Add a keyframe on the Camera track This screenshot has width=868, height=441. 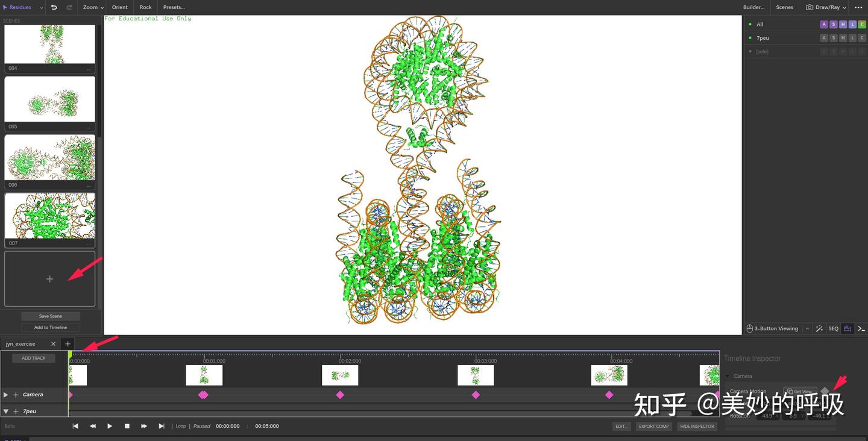(x=16, y=395)
